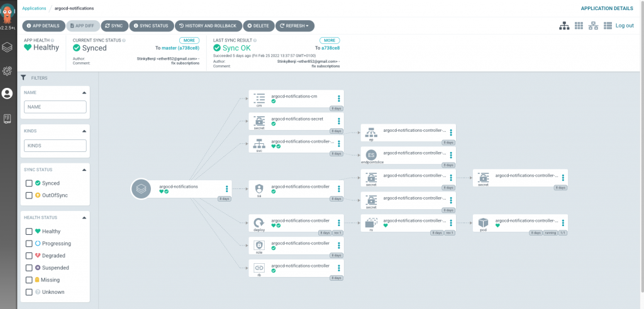Image resolution: width=644 pixels, height=309 pixels.
Task: Click the Log out link
Action: [x=625, y=26]
